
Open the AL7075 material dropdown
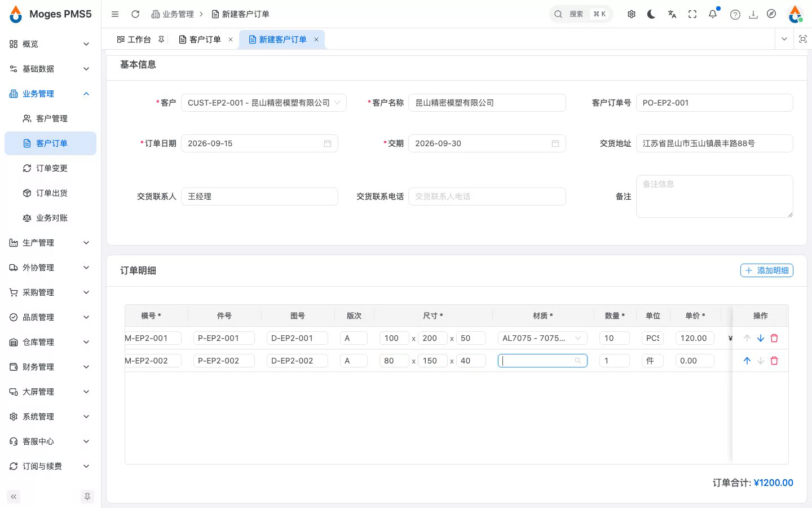click(x=542, y=338)
